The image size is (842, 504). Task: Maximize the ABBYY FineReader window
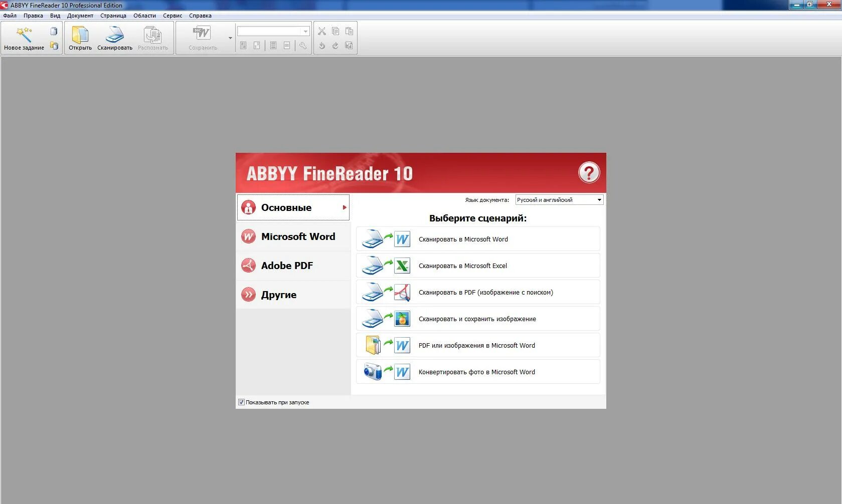809,5
